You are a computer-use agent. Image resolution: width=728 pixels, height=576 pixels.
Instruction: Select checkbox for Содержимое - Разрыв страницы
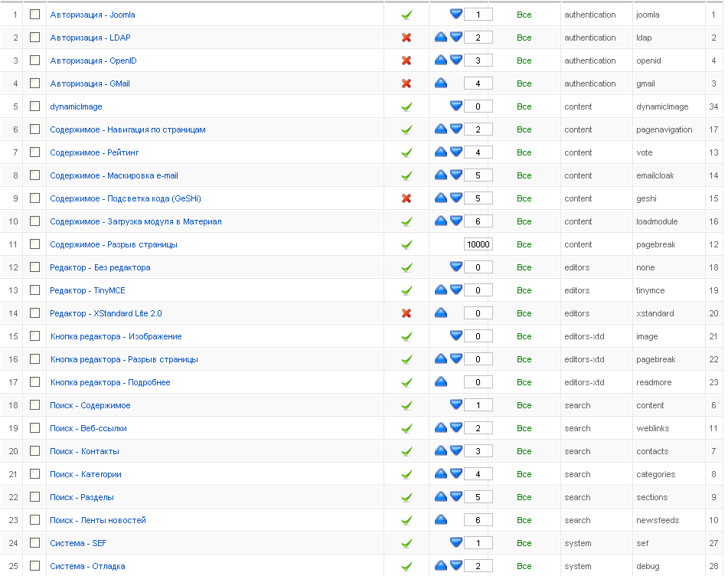(34, 244)
